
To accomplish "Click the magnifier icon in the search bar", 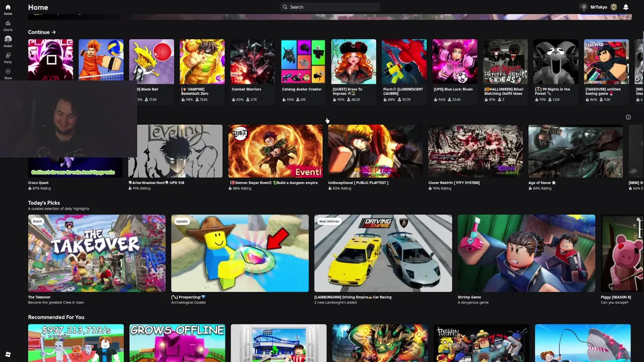I will pyautogui.click(x=285, y=7).
